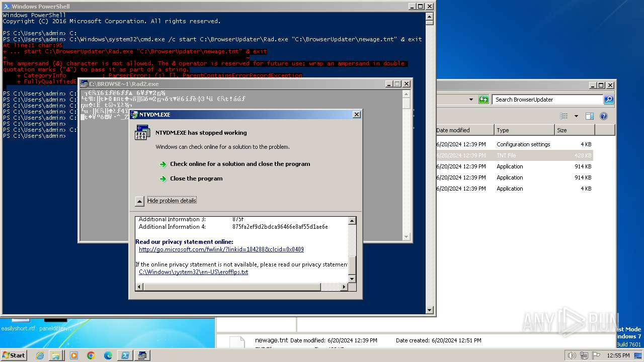Select the highlighted 'TNT File' row

click(x=514, y=155)
